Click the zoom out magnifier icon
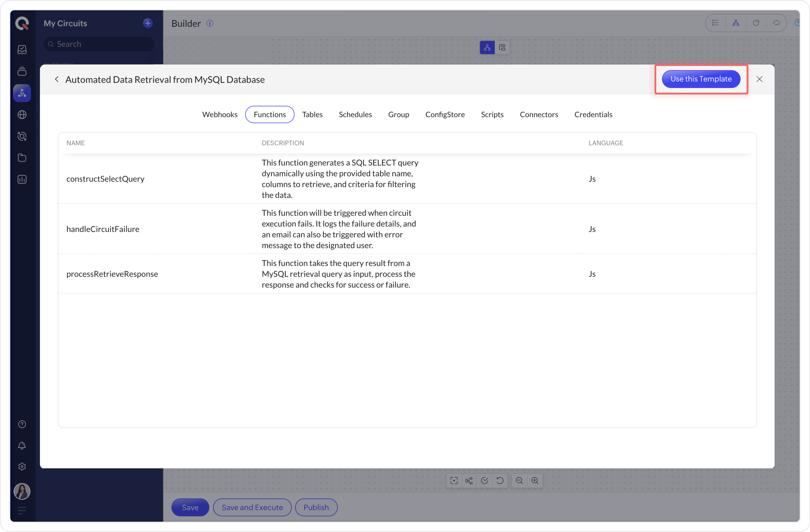 click(519, 481)
